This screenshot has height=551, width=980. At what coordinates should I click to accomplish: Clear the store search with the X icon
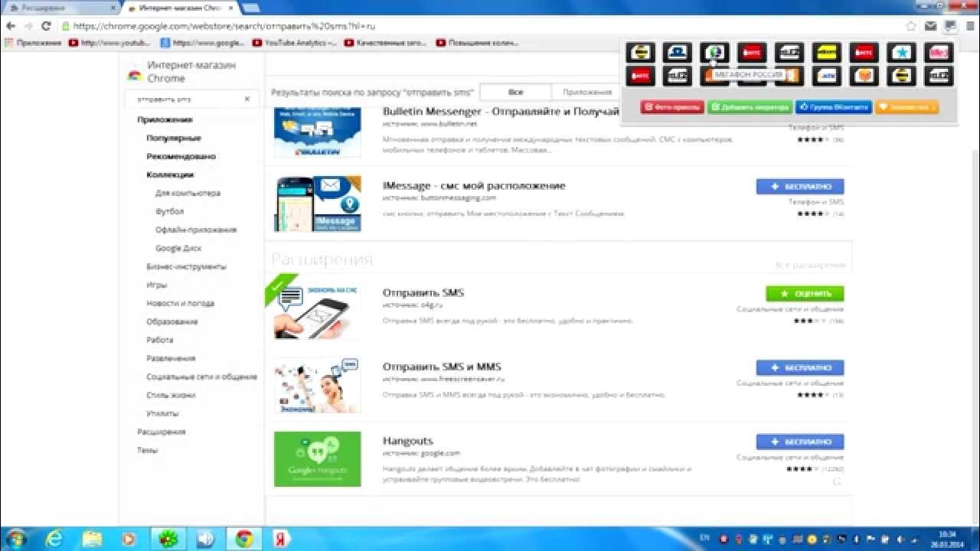[247, 99]
